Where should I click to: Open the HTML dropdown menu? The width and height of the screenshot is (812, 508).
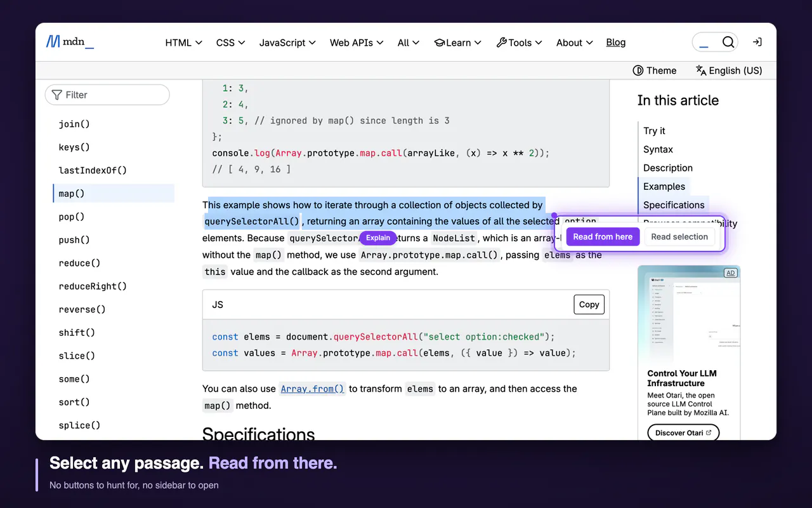tap(184, 43)
